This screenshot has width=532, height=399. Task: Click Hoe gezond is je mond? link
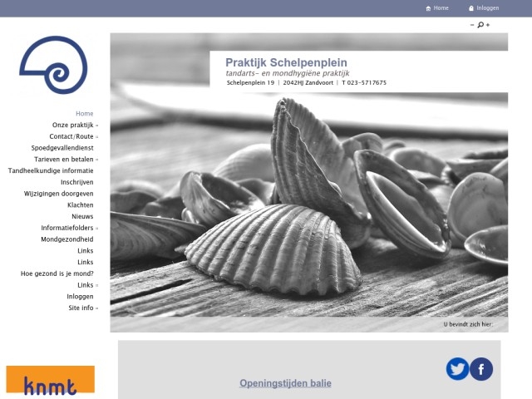(x=57, y=273)
